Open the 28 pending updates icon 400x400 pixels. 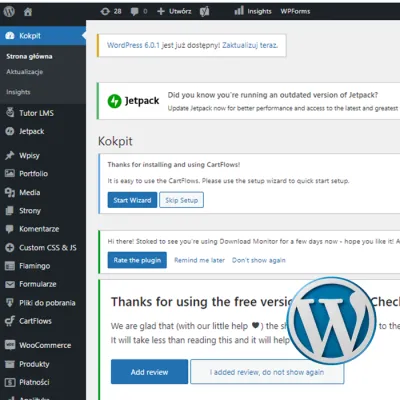(x=105, y=11)
